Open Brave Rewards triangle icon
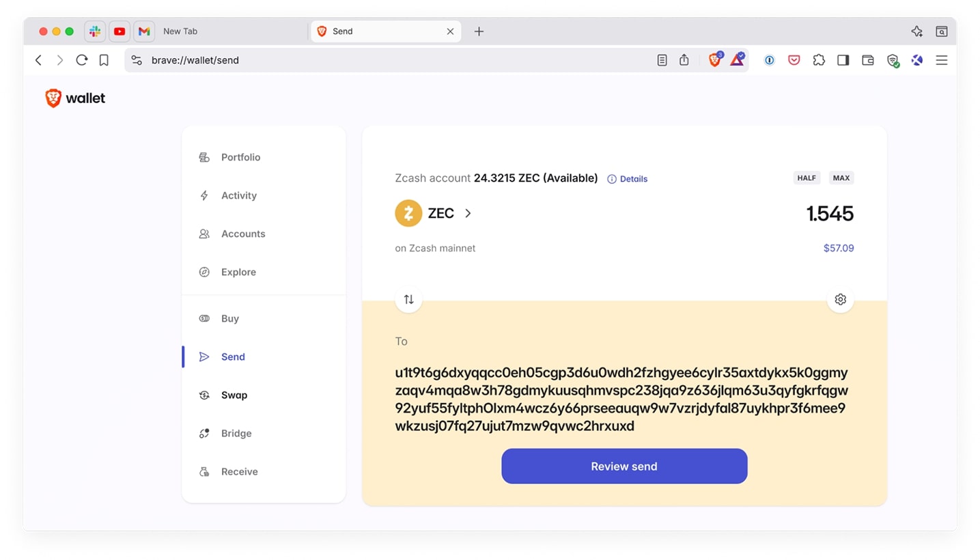The width and height of the screenshot is (980, 560). (737, 60)
